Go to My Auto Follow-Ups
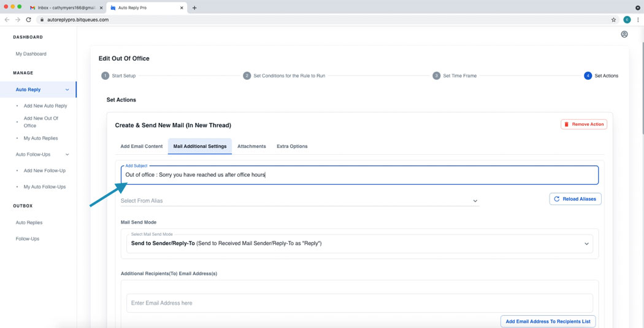644x328 pixels. tap(44, 187)
